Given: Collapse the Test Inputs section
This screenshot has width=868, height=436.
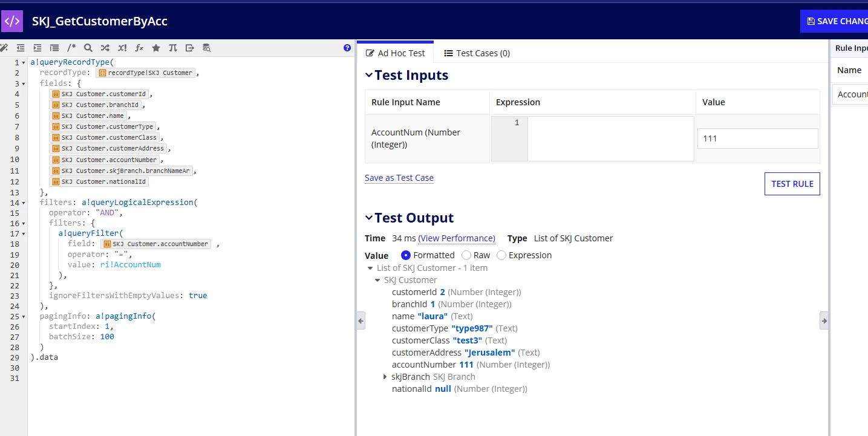Looking at the screenshot, I should pos(368,76).
